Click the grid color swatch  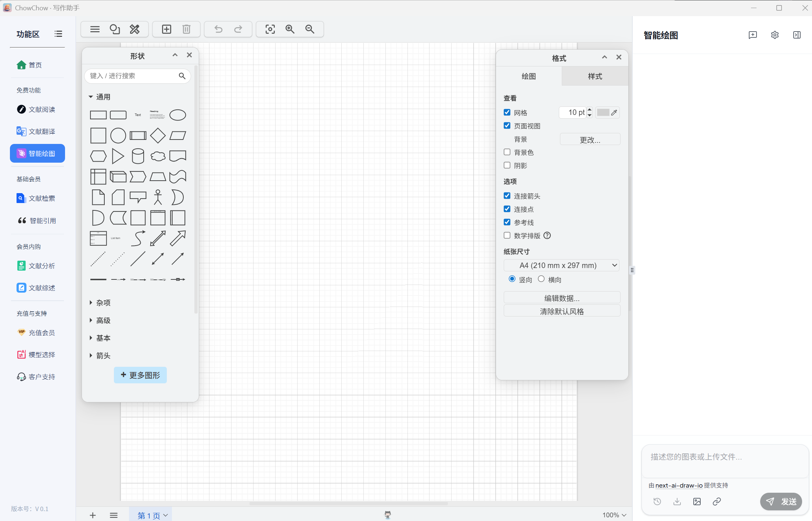click(x=603, y=113)
